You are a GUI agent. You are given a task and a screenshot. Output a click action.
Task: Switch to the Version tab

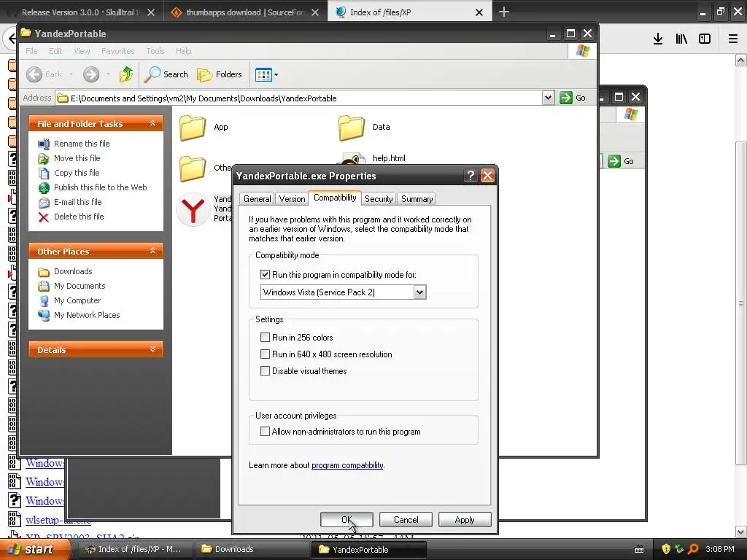[292, 199]
